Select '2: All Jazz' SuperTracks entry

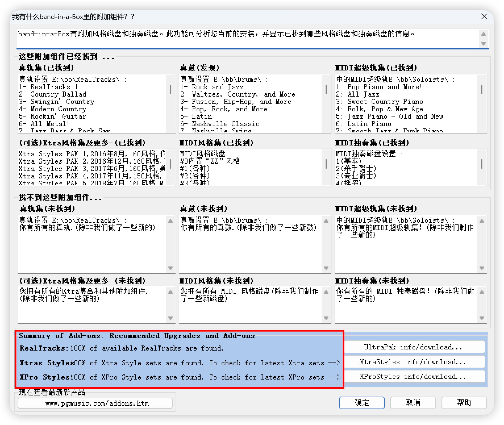(358, 94)
